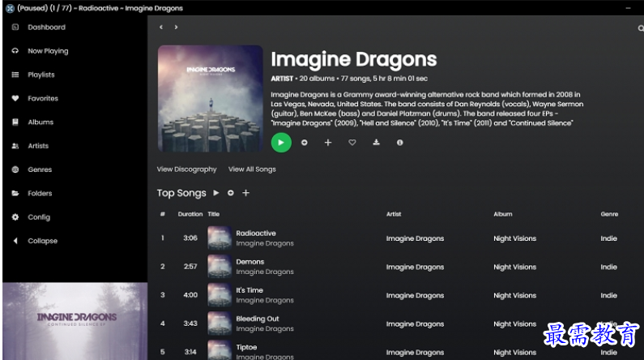Open the Genres menu item

[40, 169]
